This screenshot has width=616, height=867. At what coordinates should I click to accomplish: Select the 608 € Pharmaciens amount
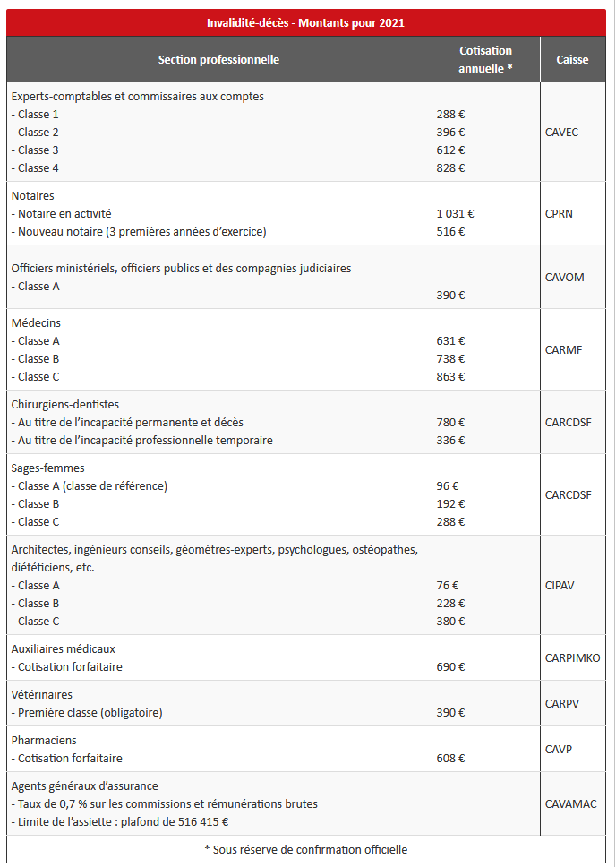450,759
